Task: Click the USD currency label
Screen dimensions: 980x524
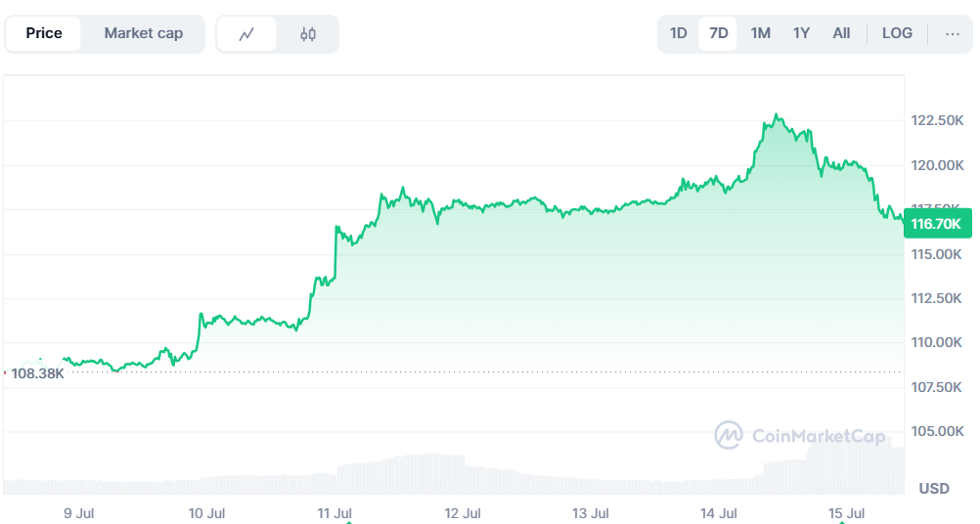Action: (934, 488)
